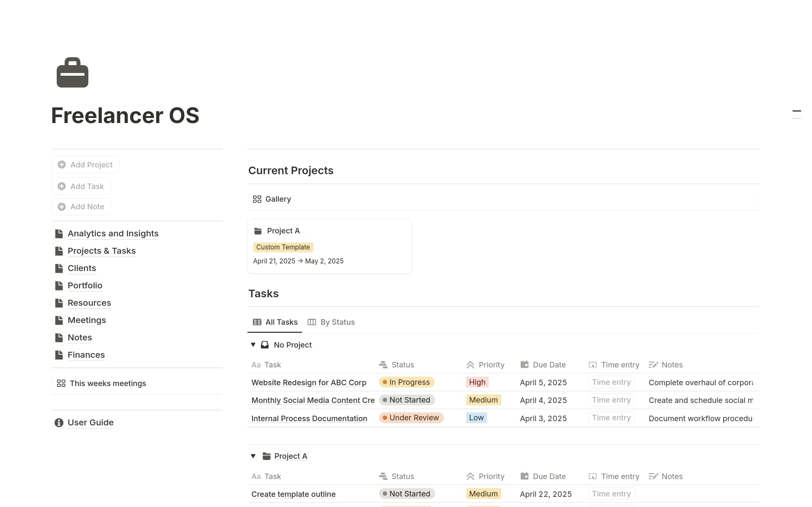Click the plus icon beside Add Task
This screenshot has width=812, height=507.
62,186
